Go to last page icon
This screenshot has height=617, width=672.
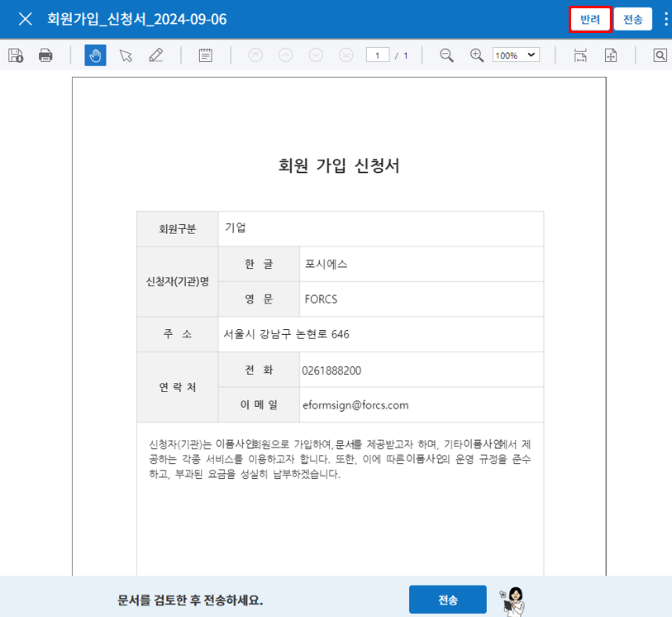tap(346, 55)
